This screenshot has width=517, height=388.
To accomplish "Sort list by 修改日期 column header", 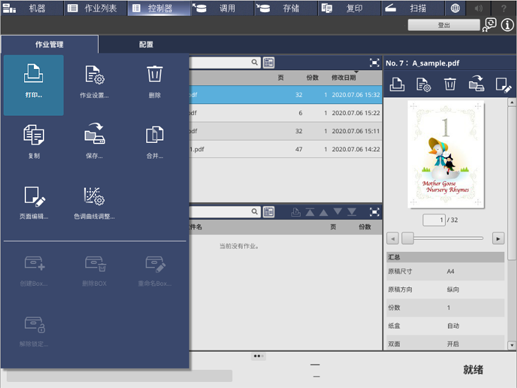I will click(x=344, y=78).
